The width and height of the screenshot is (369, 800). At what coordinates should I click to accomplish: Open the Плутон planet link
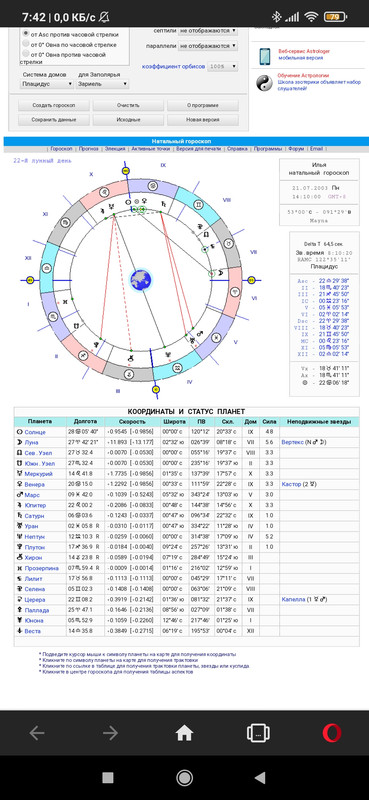pos(34,547)
